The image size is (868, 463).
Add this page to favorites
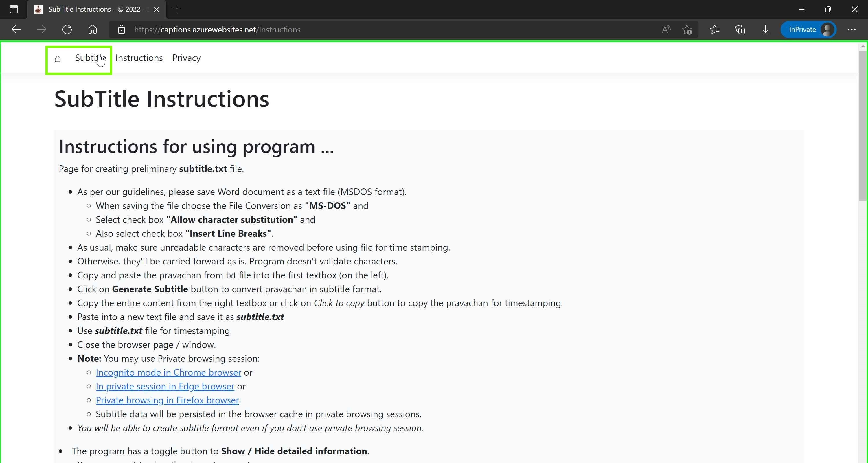point(687,30)
